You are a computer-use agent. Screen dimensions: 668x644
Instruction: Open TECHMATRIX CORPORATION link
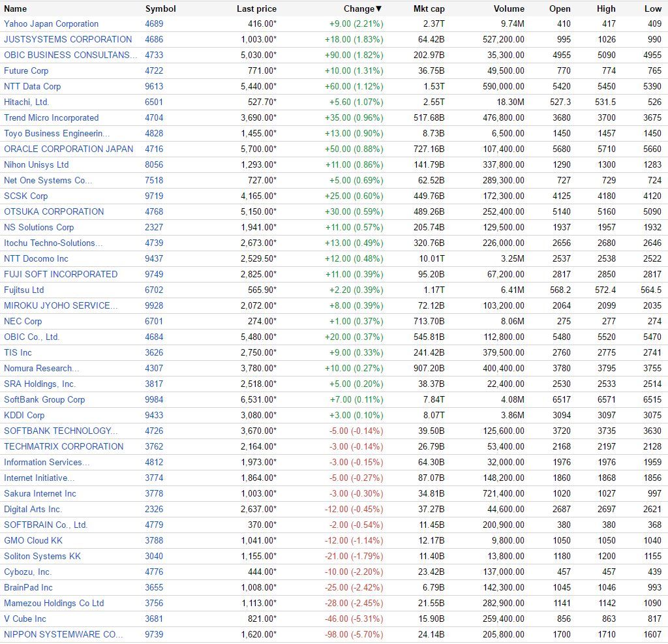pyautogui.click(x=63, y=447)
